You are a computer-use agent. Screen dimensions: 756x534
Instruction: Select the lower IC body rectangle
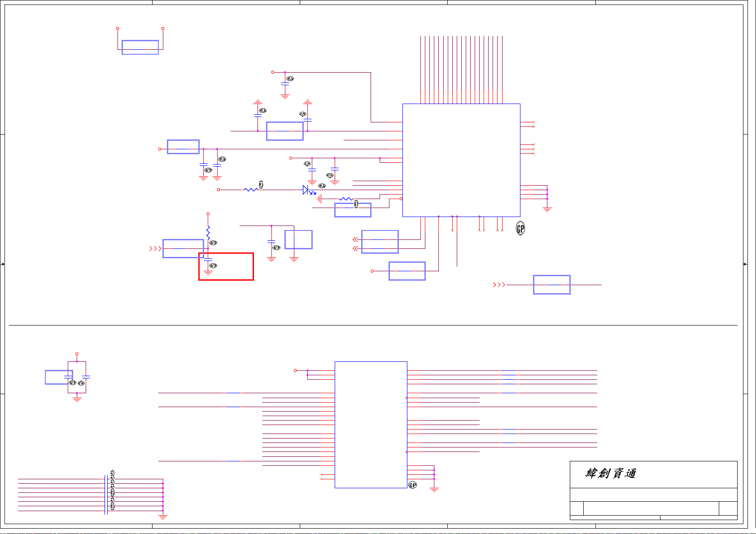point(371,425)
